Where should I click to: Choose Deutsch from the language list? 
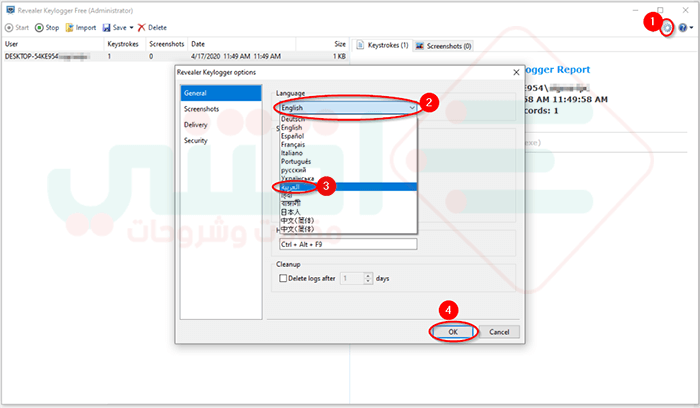[x=349, y=119]
